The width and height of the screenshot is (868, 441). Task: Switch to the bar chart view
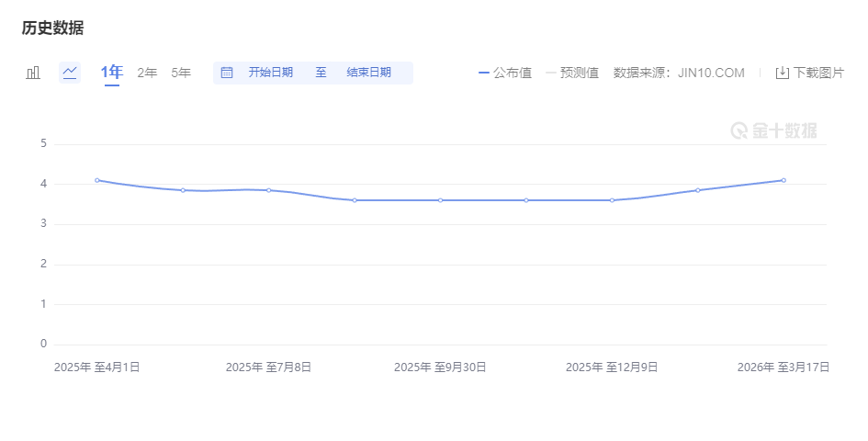coord(34,73)
